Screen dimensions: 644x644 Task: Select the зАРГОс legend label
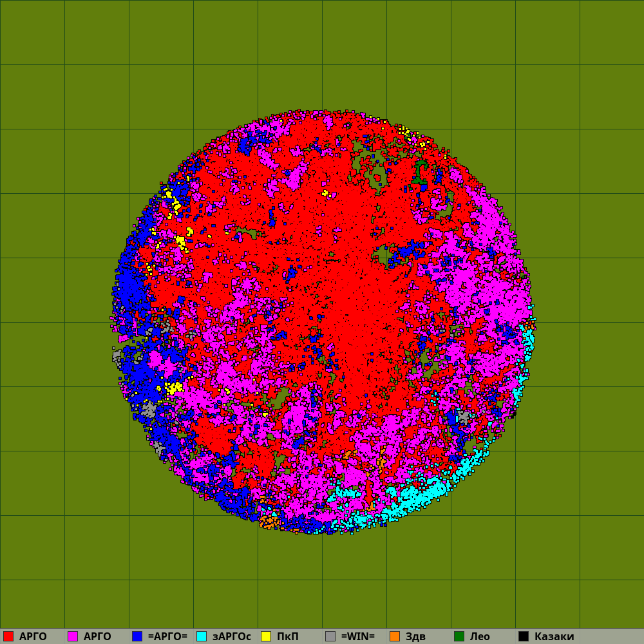(x=232, y=637)
